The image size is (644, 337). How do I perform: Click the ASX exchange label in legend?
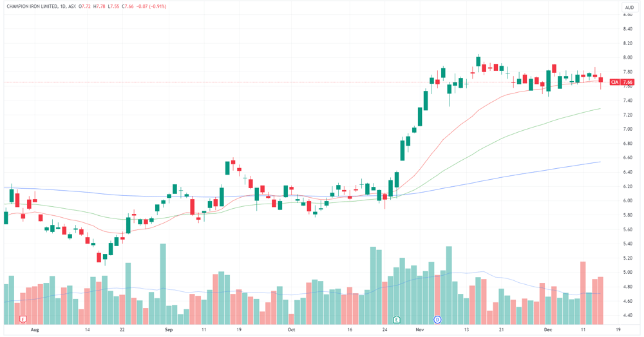click(72, 6)
